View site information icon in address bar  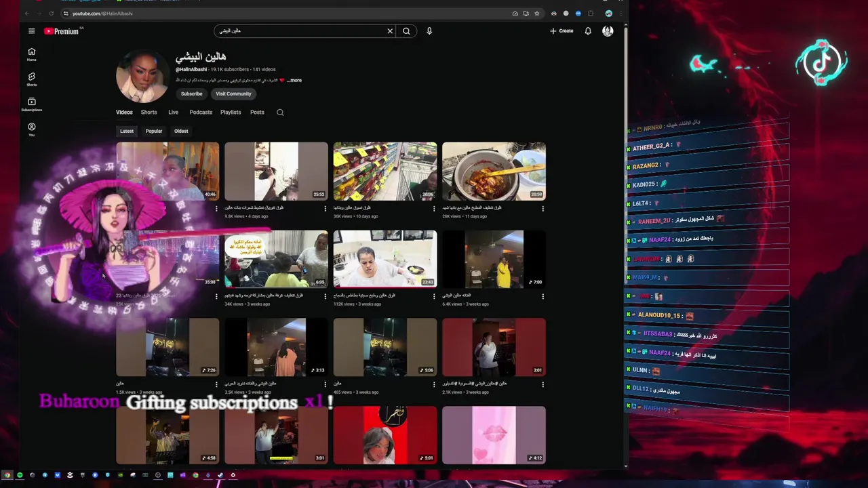(66, 14)
